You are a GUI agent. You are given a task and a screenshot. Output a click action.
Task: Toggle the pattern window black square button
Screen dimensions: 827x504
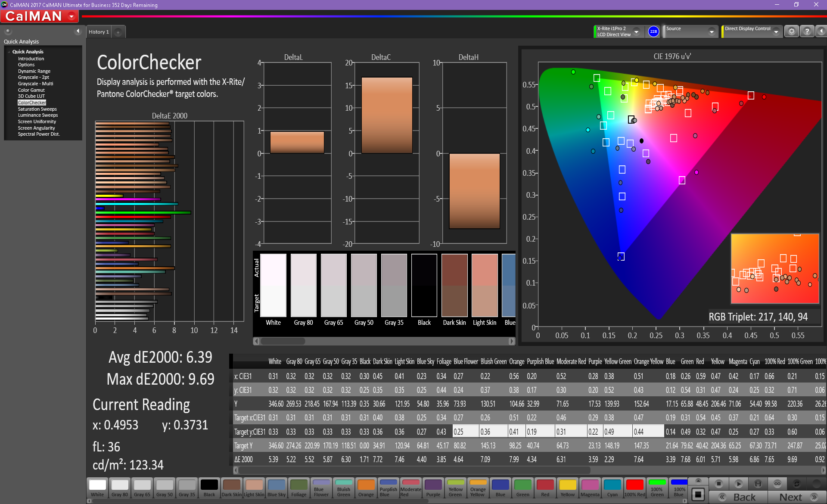click(x=698, y=494)
